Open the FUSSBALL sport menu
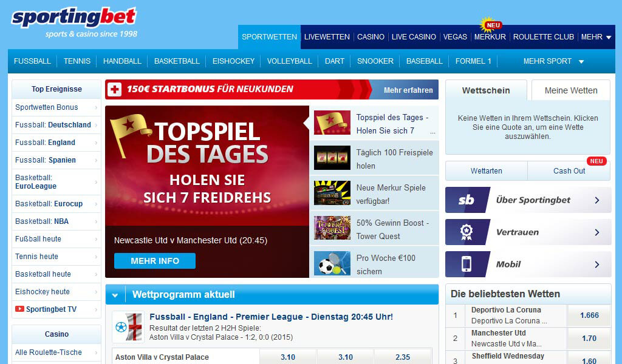 click(32, 61)
